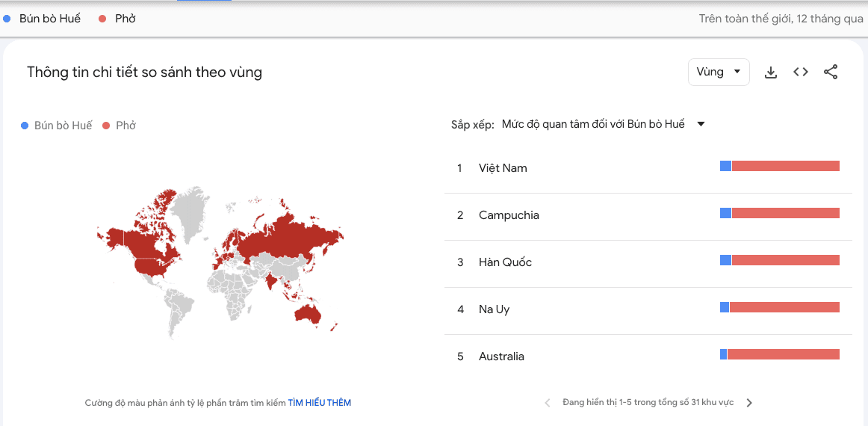Go to next page of regions
Screen dimensions: 868x426
point(749,403)
